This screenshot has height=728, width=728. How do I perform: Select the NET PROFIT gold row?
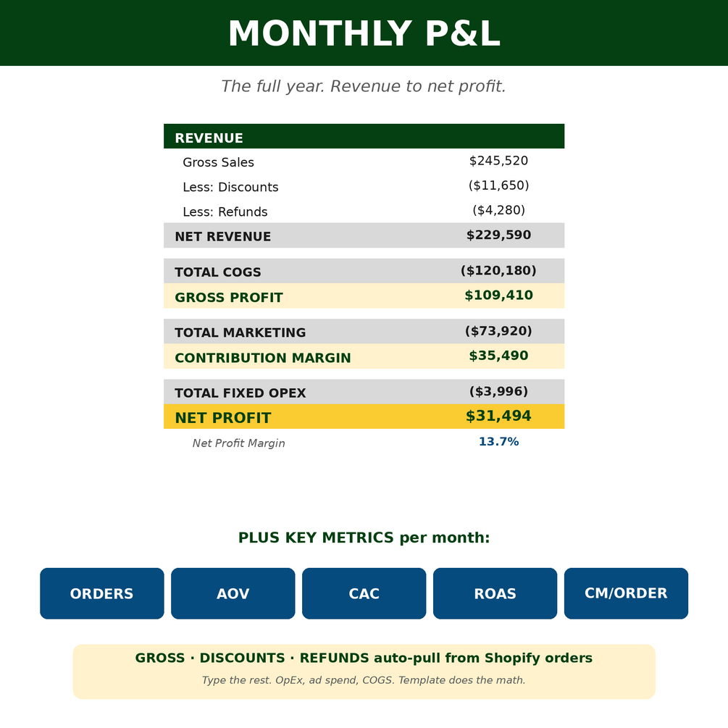pos(364,417)
